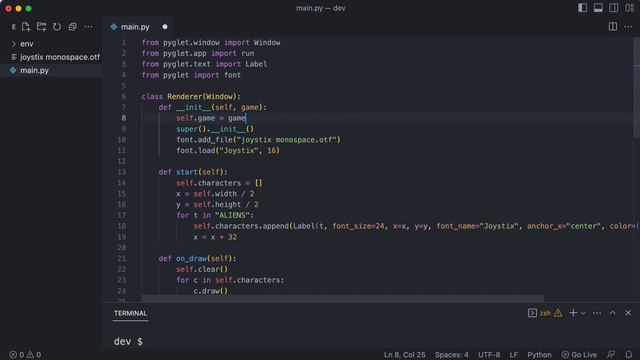This screenshot has width=640, height=360.
Task: Change line ending via LF
Action: (513, 355)
